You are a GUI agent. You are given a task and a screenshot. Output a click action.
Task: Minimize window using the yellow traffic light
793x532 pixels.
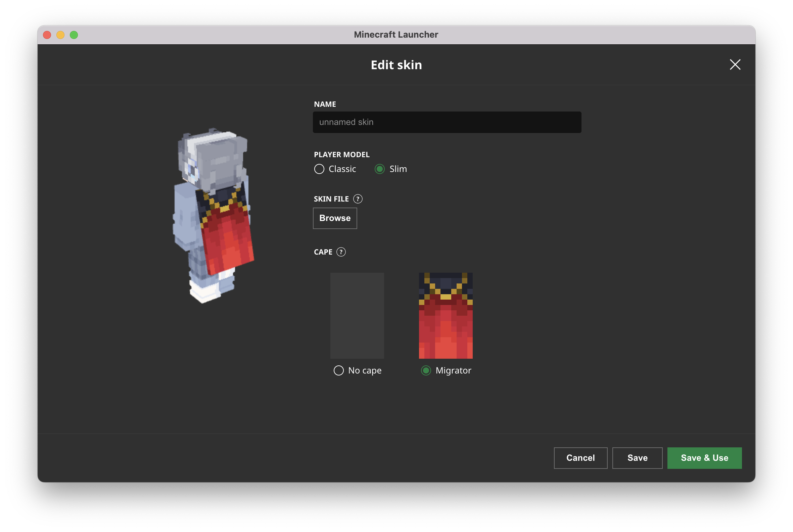click(x=60, y=35)
